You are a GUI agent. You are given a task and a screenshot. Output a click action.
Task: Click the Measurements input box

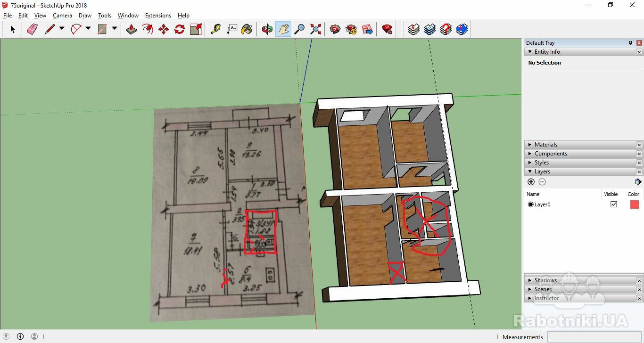click(x=594, y=337)
